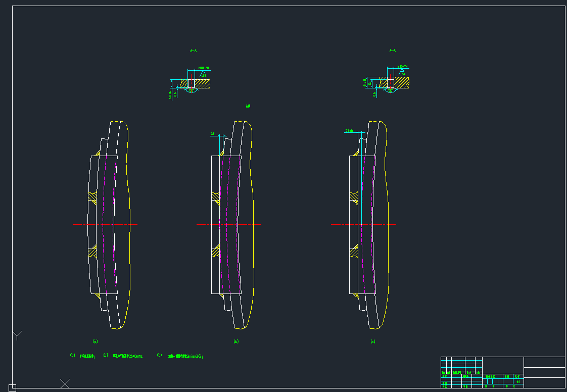Select the Smin dimension on drawing (c)
This screenshot has width=567, height=392.
point(350,130)
